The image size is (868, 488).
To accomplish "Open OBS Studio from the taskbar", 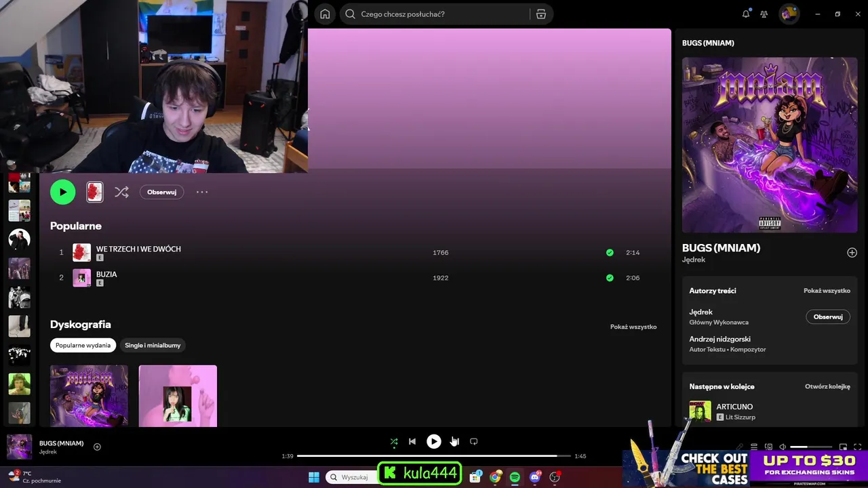I will tap(555, 477).
